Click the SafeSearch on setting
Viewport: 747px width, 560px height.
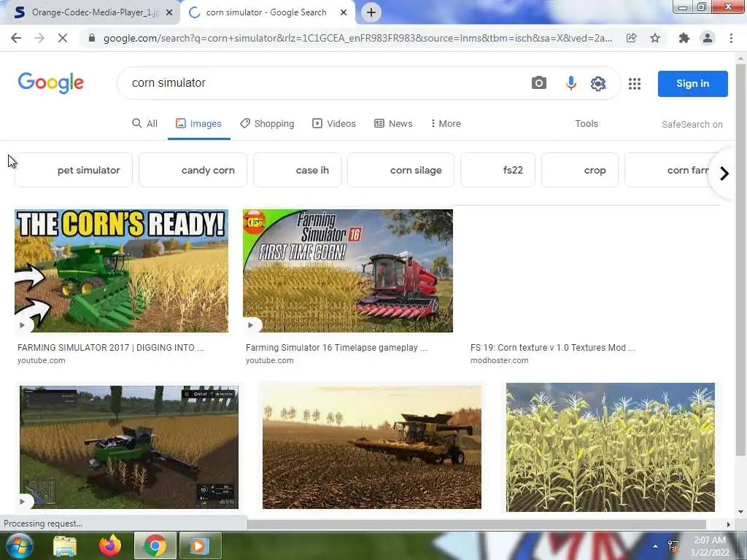point(692,124)
